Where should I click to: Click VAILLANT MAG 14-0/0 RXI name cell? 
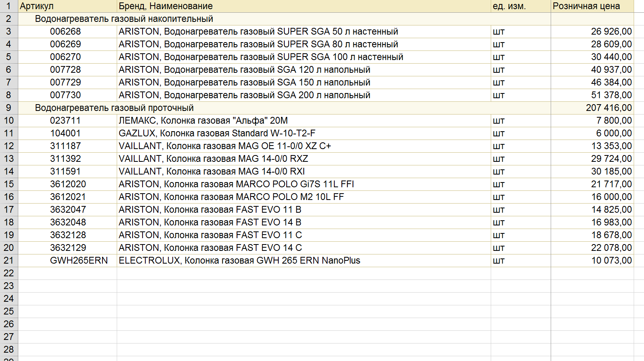click(x=304, y=171)
